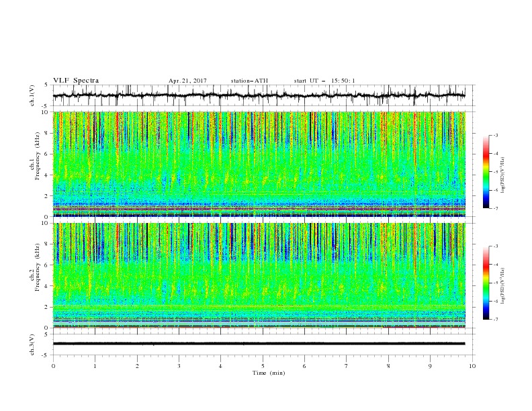Click the ch.1 "Frequency (kHz)" axis label
Screen dimensions: 532x411
[x=37, y=156]
